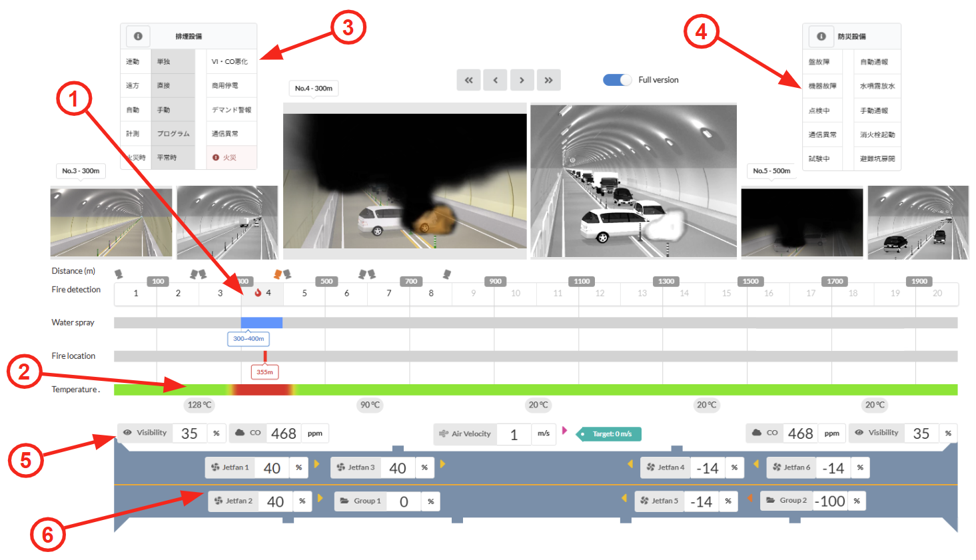This screenshot has height=560, width=976.
Task: Select Fire detection segment 12
Action: (x=600, y=294)
